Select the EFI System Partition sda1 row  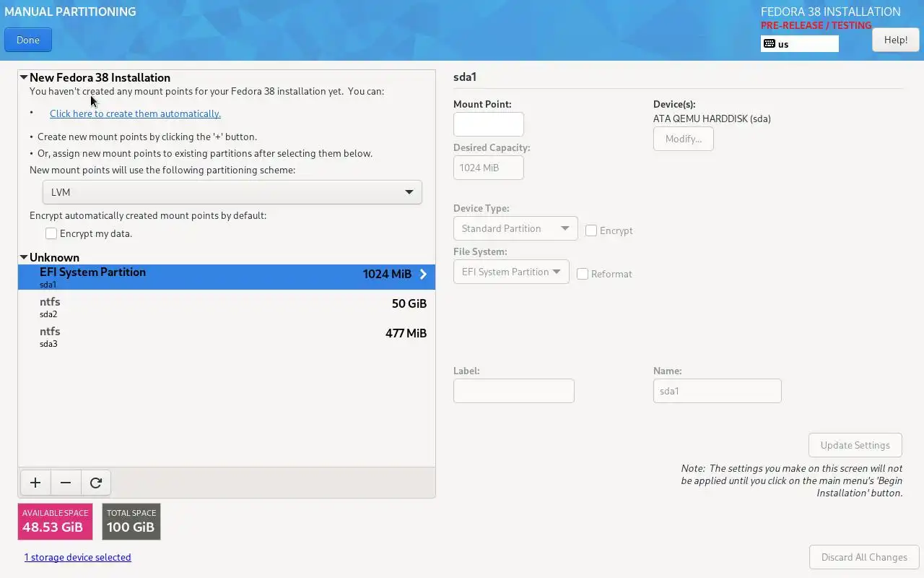[227, 277]
